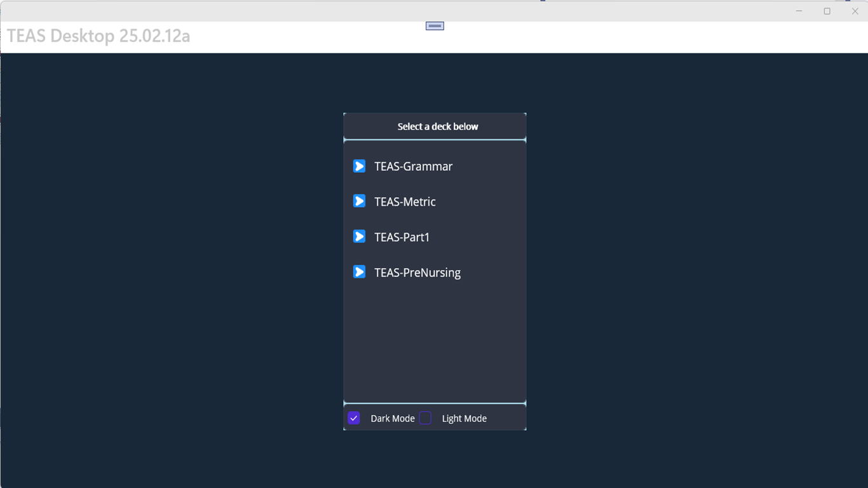Uncheck the Dark Mode checkbox
This screenshot has width=868, height=488.
[x=354, y=418]
